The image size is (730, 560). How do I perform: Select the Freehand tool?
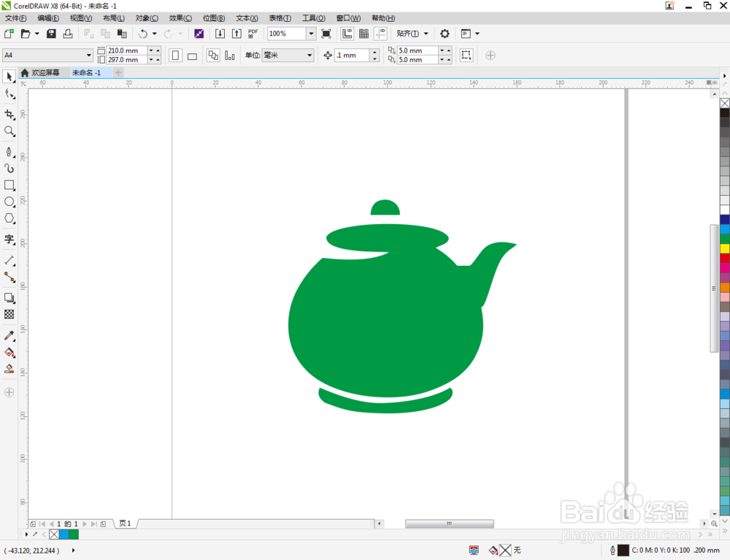pyautogui.click(x=9, y=152)
